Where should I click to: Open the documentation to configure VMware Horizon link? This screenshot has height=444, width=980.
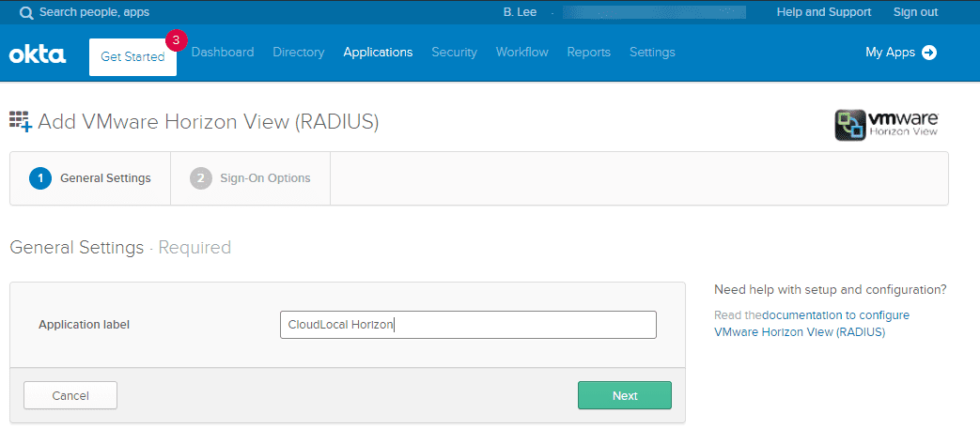click(x=811, y=324)
